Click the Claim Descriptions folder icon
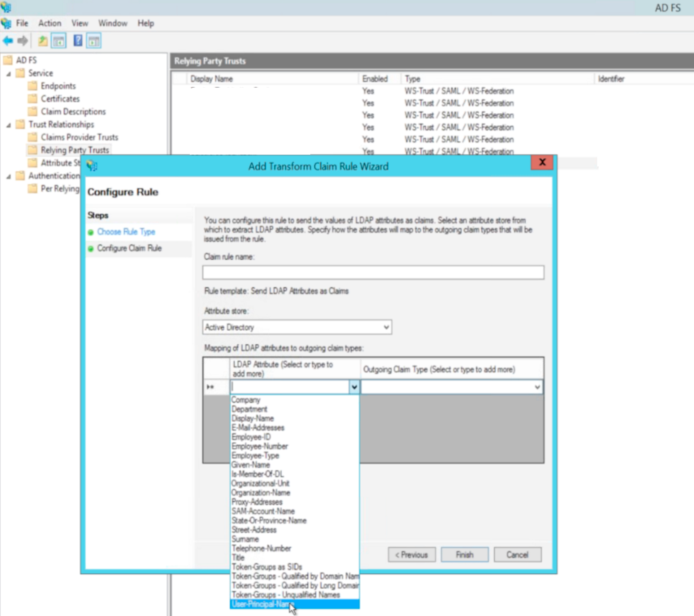The width and height of the screenshot is (694, 616). (x=32, y=112)
